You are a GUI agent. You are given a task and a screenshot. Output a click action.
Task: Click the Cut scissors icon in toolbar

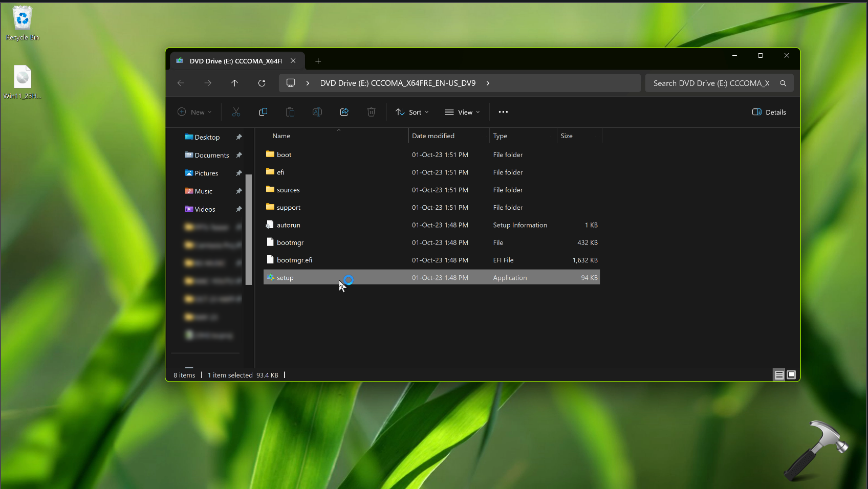236,112
